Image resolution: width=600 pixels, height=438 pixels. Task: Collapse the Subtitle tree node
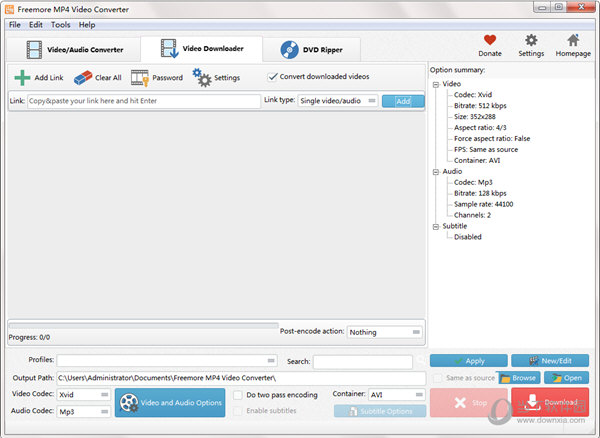[x=436, y=227]
